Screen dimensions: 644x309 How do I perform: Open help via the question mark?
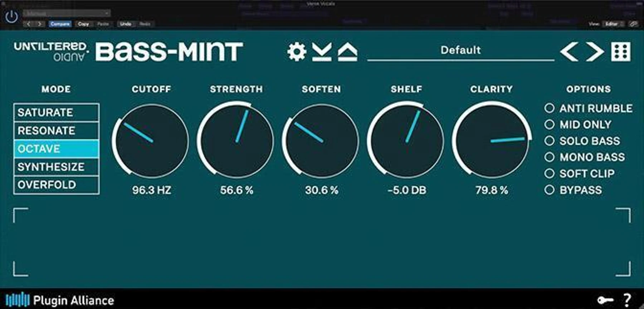click(x=627, y=300)
